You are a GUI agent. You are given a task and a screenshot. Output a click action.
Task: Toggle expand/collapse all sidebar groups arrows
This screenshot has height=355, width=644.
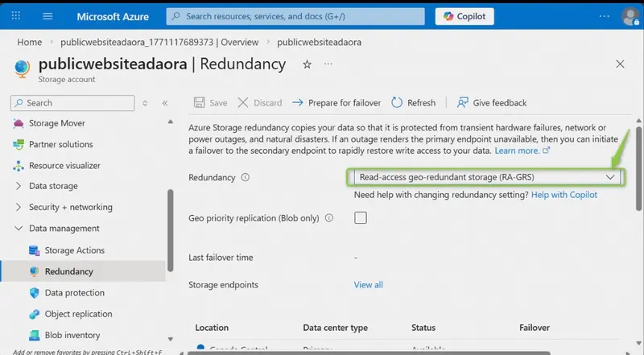pos(145,103)
